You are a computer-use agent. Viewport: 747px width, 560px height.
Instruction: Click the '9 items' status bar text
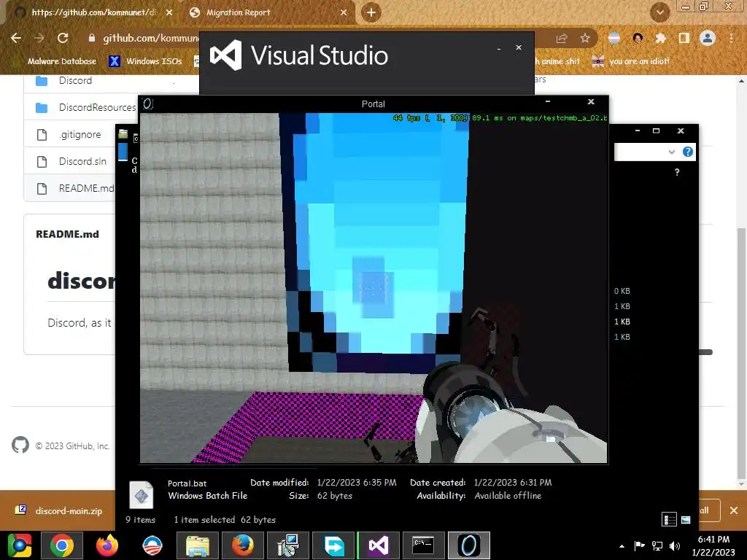[141, 519]
